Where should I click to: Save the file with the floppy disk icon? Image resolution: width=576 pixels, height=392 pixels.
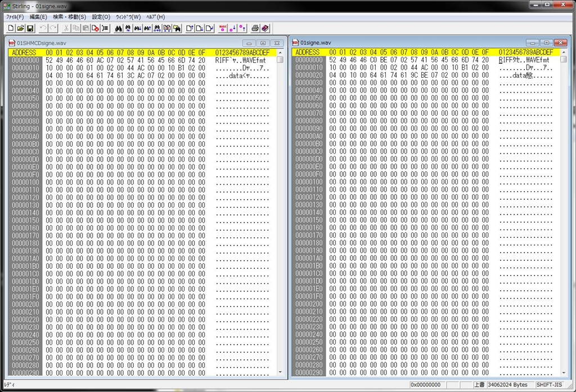click(30, 28)
